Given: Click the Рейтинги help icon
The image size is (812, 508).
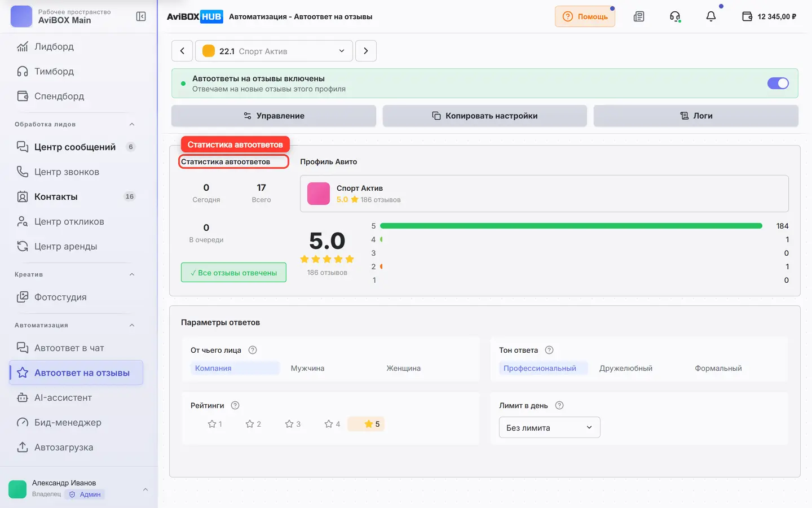Looking at the screenshot, I should point(235,405).
